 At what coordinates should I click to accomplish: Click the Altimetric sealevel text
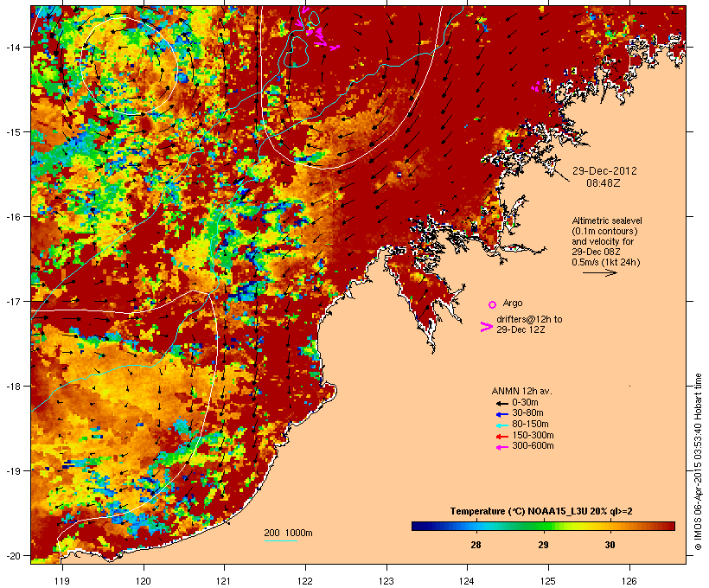(x=607, y=220)
